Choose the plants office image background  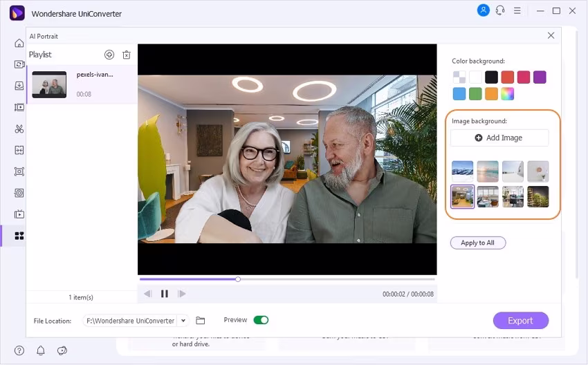pos(513,196)
